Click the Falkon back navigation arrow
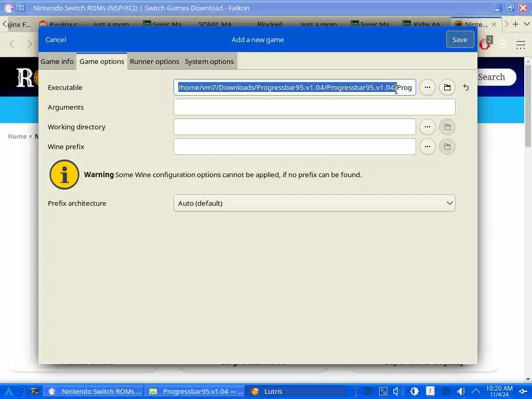 point(12,44)
